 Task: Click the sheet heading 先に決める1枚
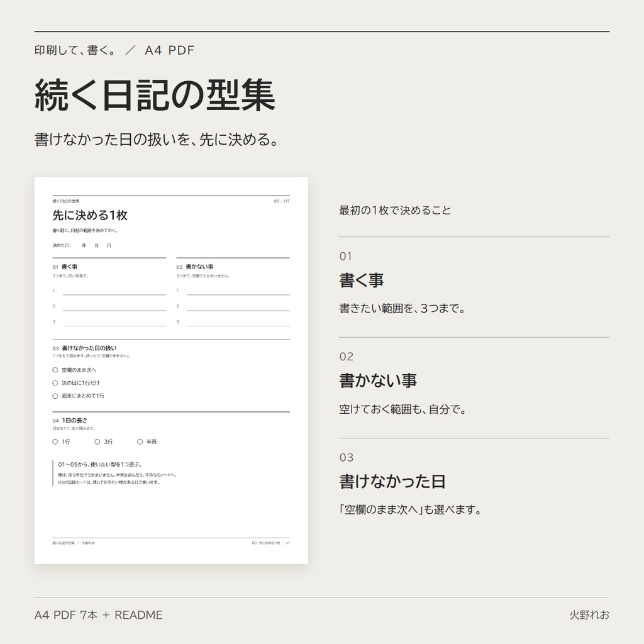[x=90, y=215]
